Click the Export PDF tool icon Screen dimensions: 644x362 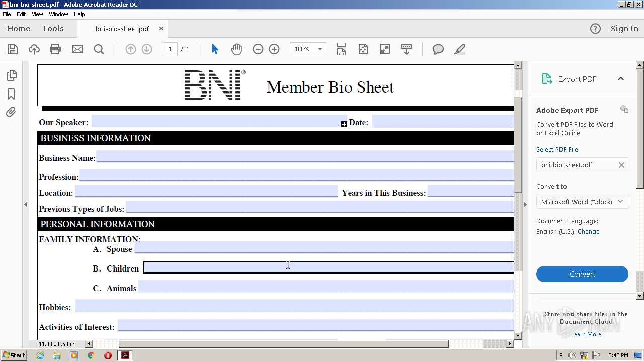click(x=547, y=79)
